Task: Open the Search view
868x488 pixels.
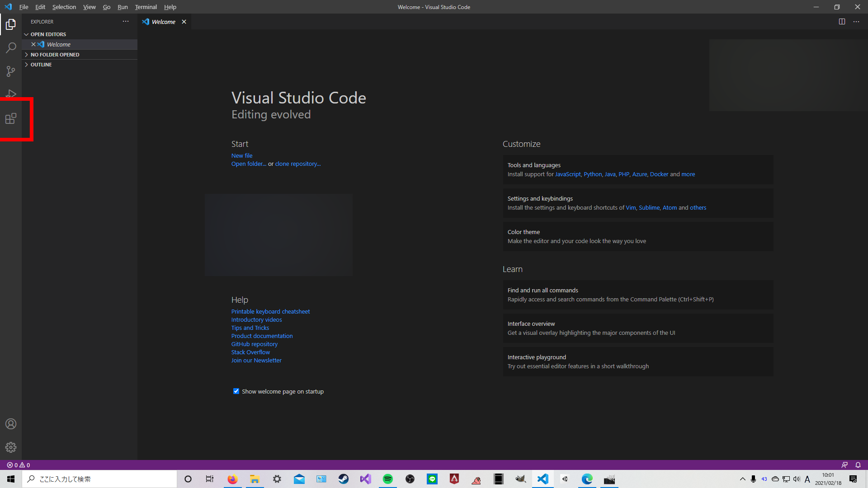Action: [x=10, y=48]
